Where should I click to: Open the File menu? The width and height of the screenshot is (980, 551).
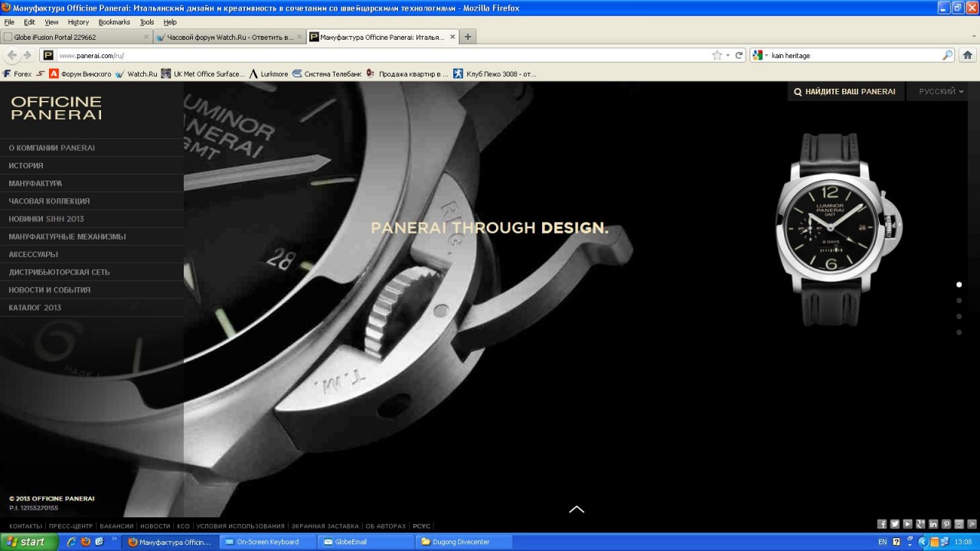pos(9,22)
